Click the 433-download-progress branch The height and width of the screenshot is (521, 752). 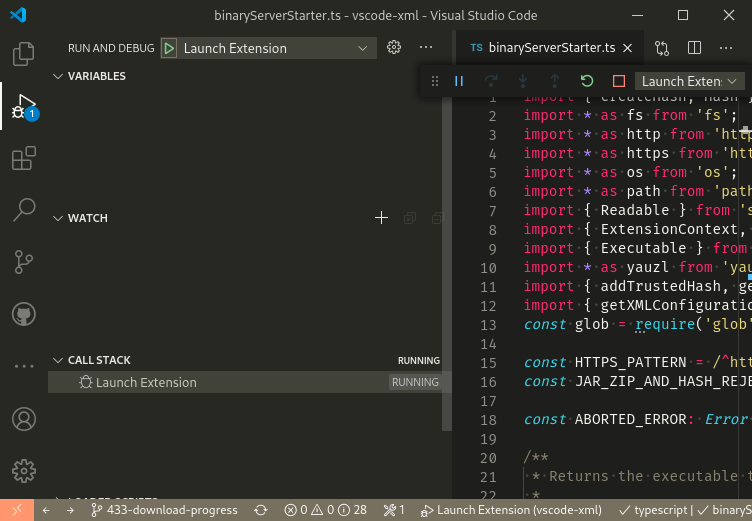(x=164, y=510)
